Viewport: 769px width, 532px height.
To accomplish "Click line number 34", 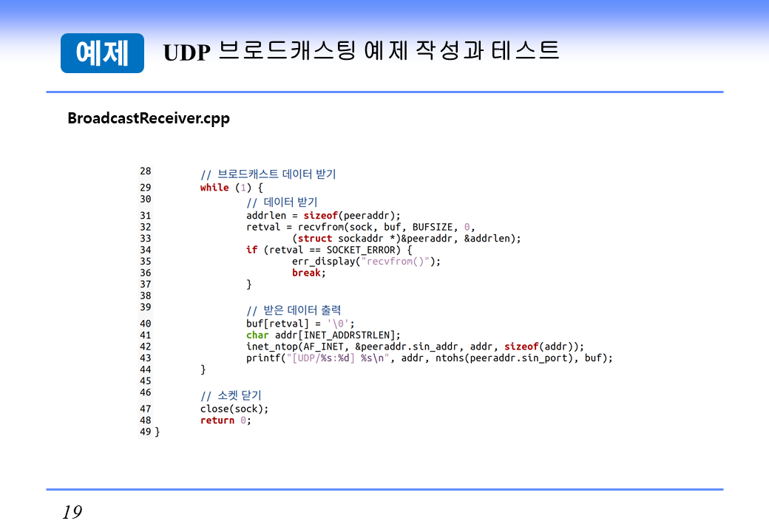I will tap(145, 250).
